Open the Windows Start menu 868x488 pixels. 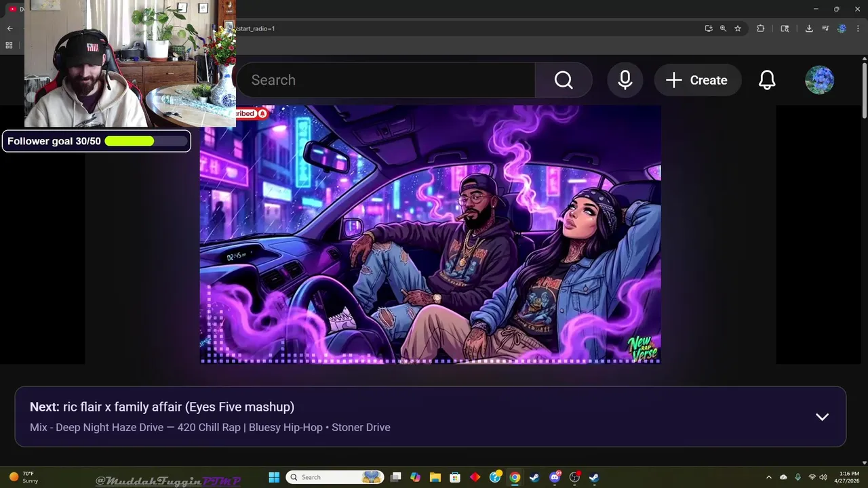point(274,477)
